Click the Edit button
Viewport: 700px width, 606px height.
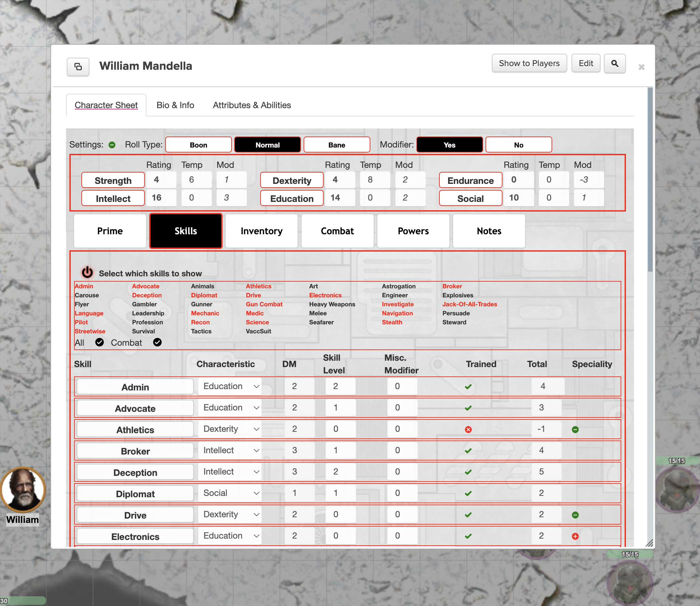click(586, 63)
